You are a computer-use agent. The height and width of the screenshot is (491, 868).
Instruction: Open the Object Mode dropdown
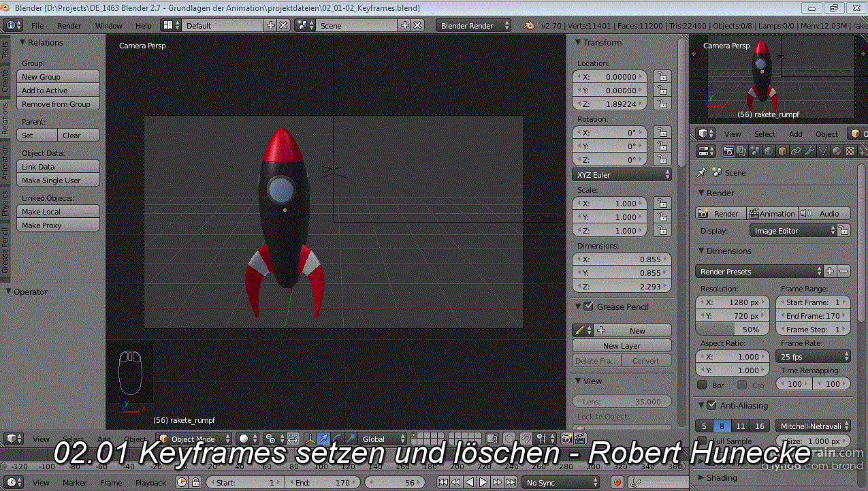pos(194,439)
